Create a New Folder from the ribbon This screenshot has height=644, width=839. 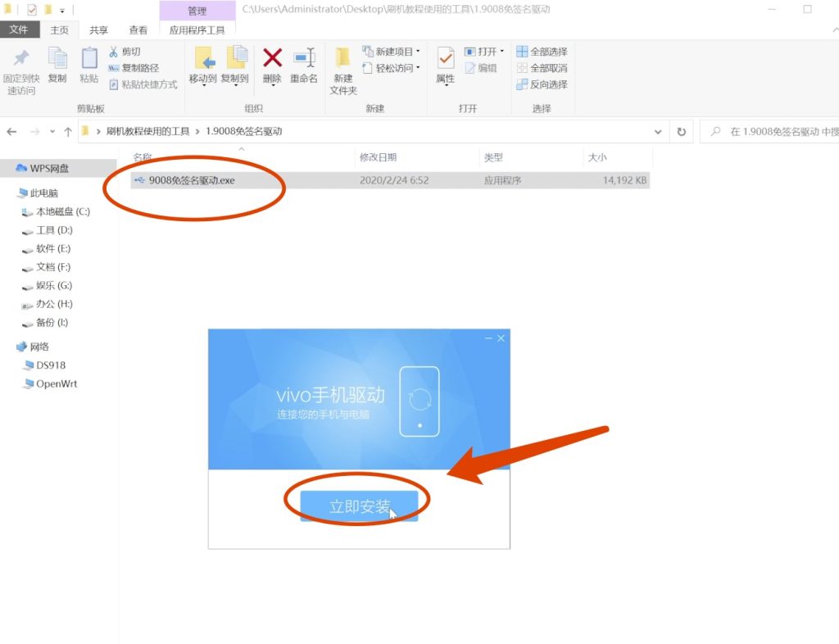click(343, 71)
